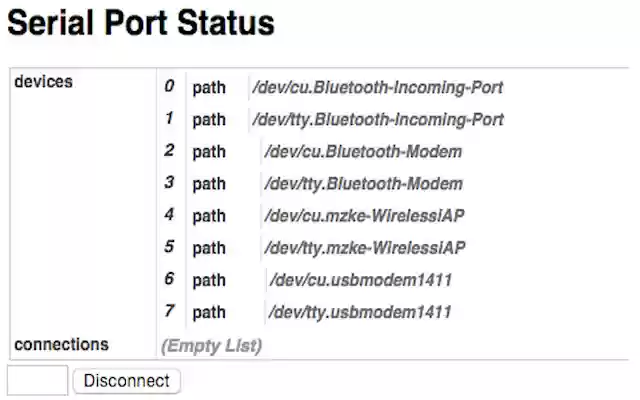Click the devices row label
The width and height of the screenshot is (640, 400).
(44, 82)
